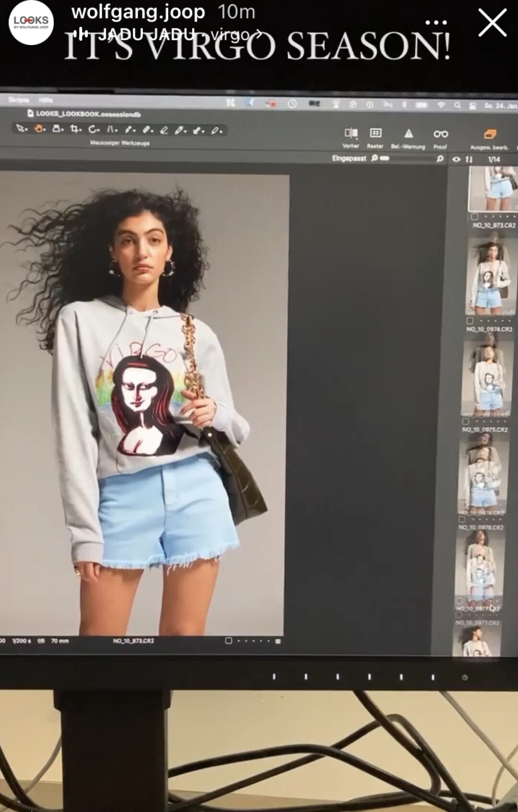This screenshot has height=812, width=518.
Task: Click the 1/200 s shutter speed value
Action: 21,641
